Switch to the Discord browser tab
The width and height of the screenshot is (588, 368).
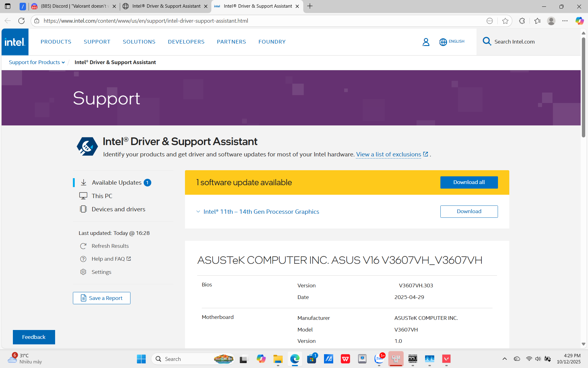tap(73, 6)
